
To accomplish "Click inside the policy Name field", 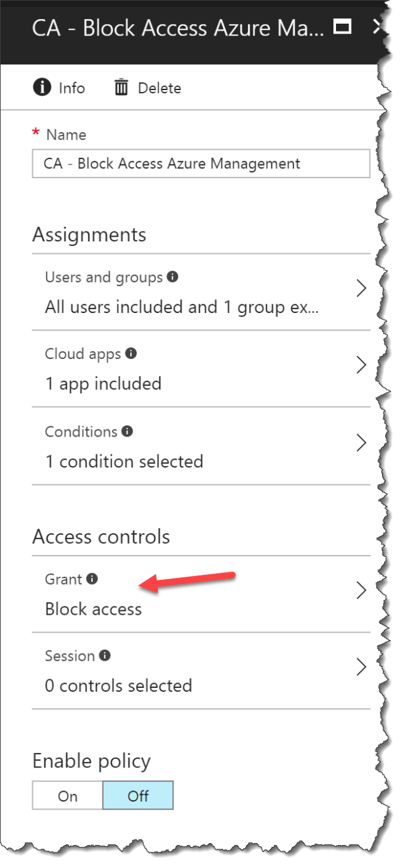I will pos(197,163).
